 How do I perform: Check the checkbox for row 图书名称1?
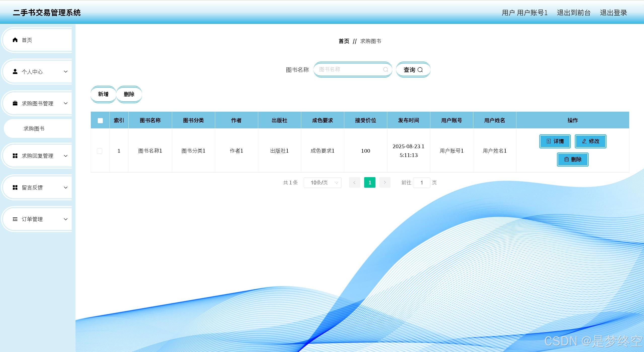(x=100, y=151)
